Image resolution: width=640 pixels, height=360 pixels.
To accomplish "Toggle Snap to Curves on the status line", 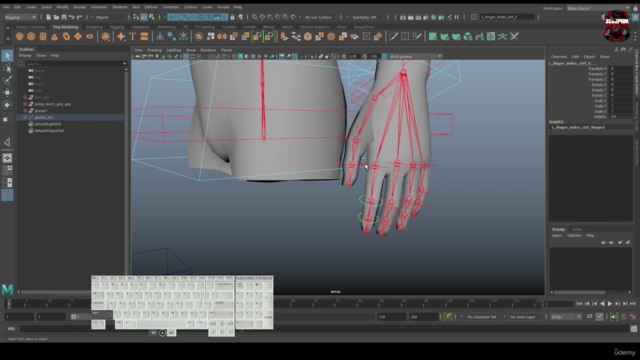I will pyautogui.click(x=262, y=17).
